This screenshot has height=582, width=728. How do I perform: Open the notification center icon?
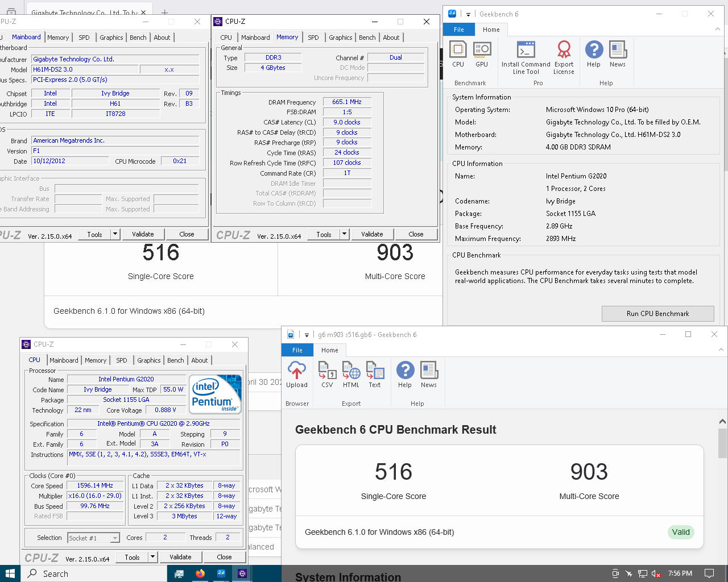coord(709,573)
